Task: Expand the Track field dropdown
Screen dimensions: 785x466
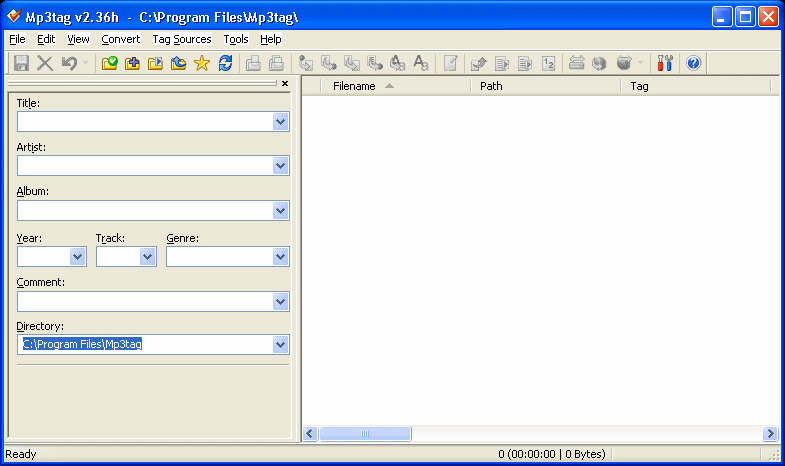Action: (x=147, y=257)
